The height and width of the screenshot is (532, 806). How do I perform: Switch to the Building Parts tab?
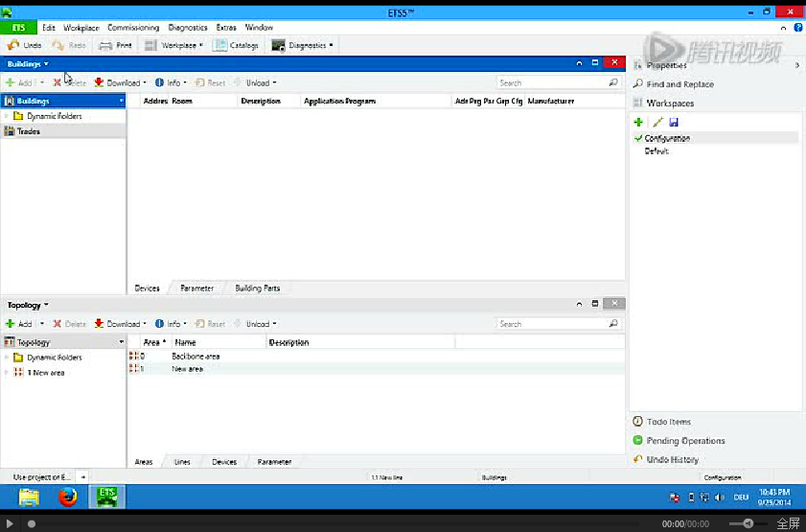258,288
